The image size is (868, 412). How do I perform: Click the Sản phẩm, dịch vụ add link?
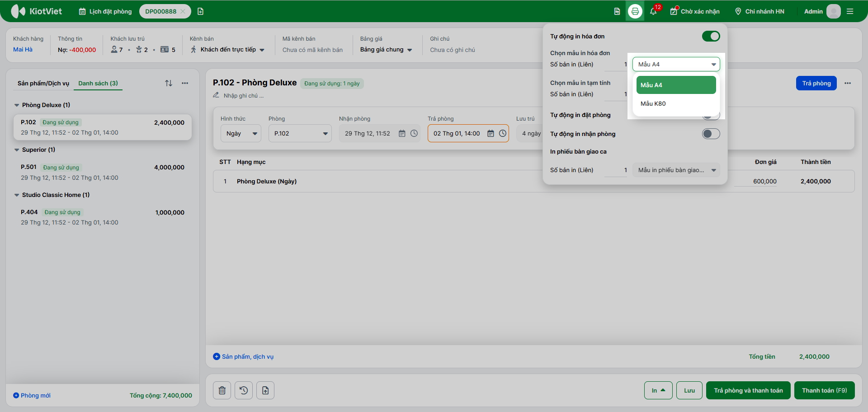tap(243, 356)
